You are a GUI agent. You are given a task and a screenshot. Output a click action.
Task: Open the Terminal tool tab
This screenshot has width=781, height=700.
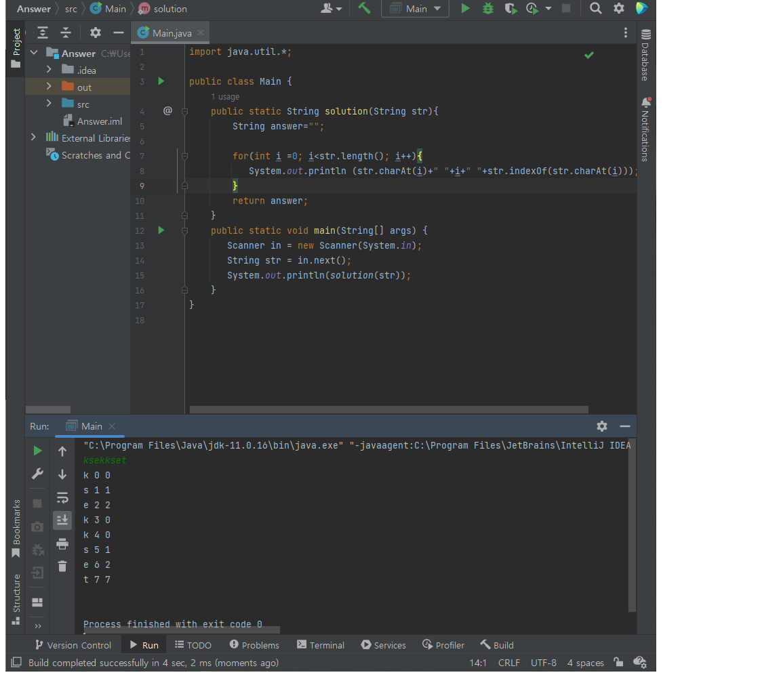click(320, 644)
